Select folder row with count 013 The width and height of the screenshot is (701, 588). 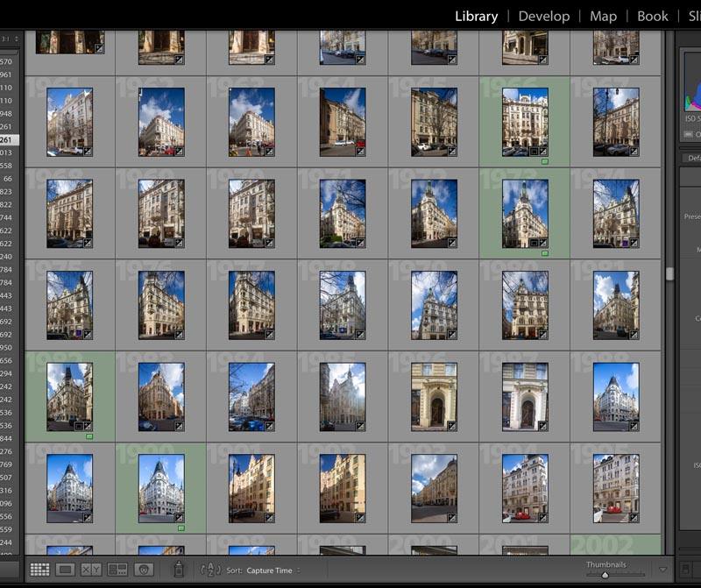(10, 152)
